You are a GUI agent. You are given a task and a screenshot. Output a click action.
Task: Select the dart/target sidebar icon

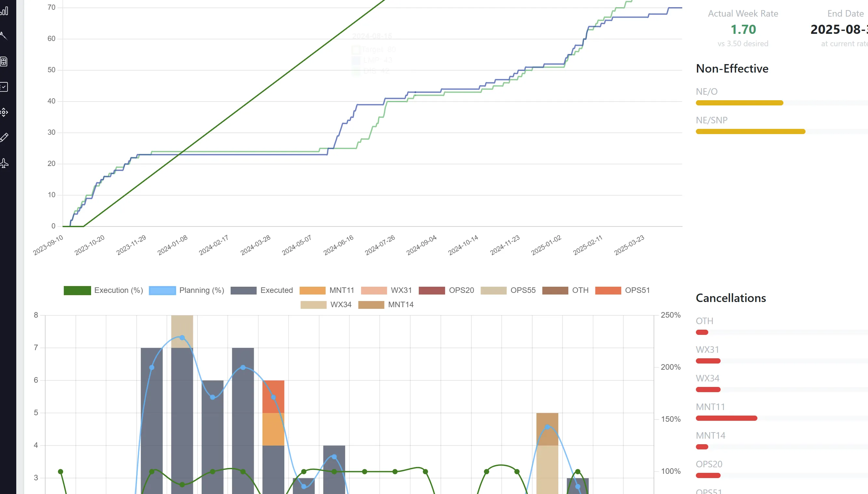[x=4, y=35]
